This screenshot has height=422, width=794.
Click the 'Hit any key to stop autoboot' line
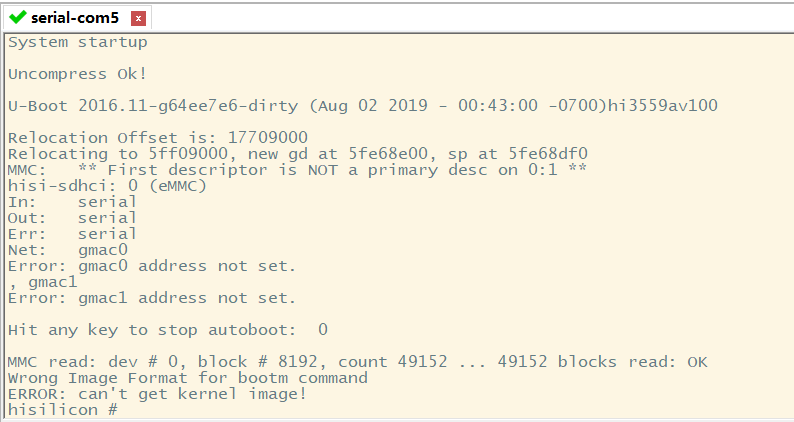coord(167,330)
